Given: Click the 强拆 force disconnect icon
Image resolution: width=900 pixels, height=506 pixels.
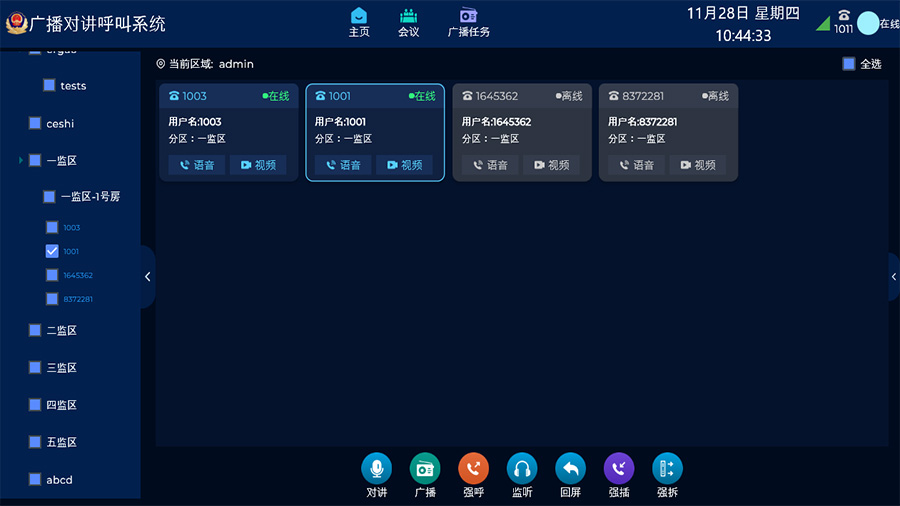Looking at the screenshot, I should tap(667, 468).
